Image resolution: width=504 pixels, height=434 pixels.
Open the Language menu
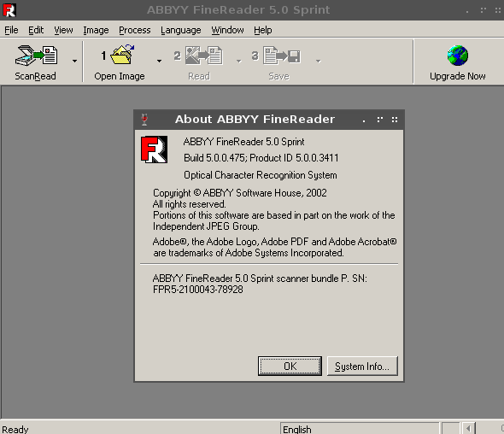pyautogui.click(x=181, y=30)
